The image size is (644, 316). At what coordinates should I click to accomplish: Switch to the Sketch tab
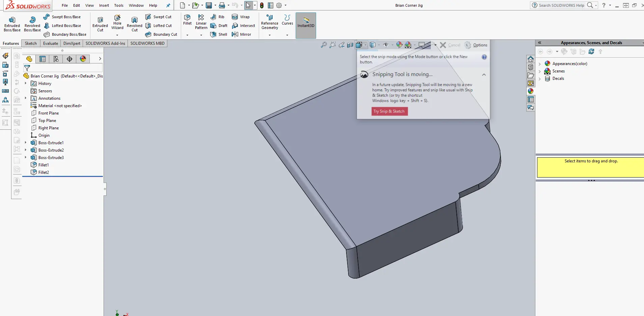click(31, 43)
